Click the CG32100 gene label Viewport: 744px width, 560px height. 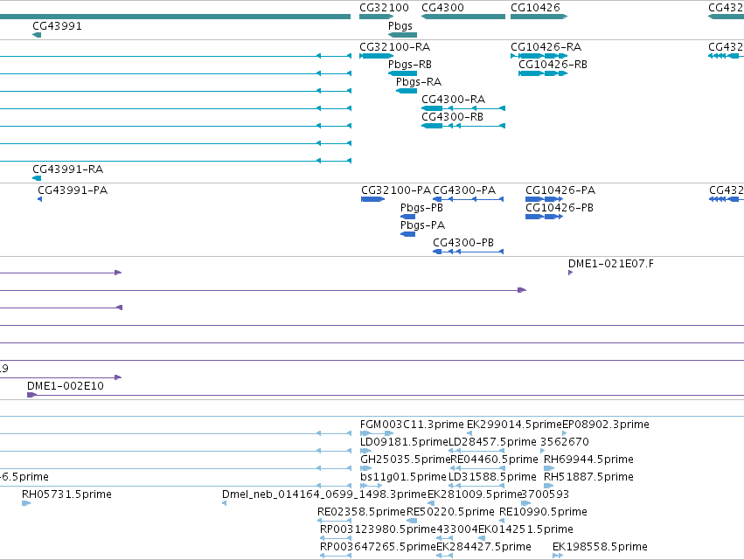(x=384, y=8)
